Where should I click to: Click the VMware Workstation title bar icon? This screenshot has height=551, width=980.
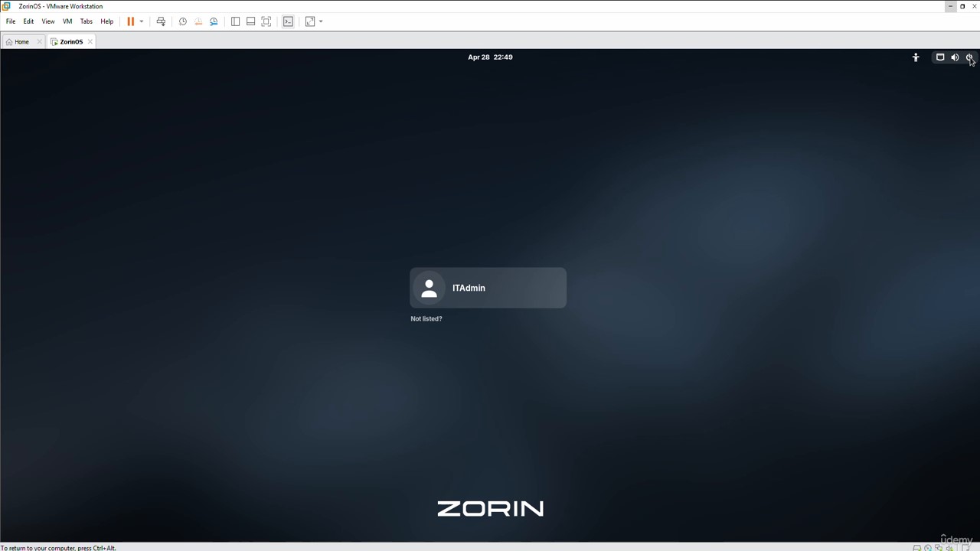6,6
